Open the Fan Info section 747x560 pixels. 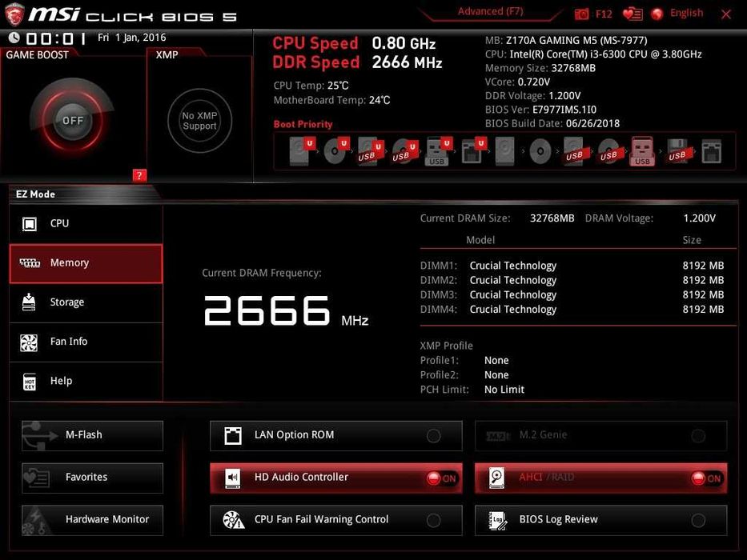pyautogui.click(x=86, y=342)
